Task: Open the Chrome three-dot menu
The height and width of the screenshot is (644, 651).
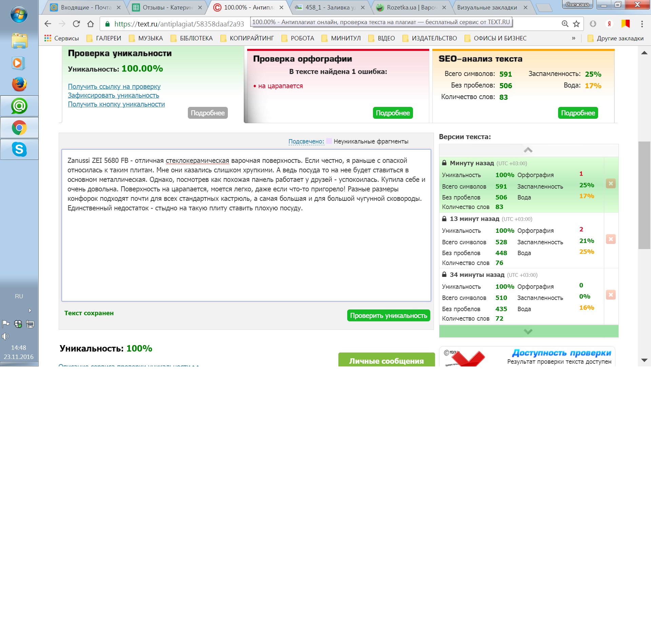Action: (642, 24)
